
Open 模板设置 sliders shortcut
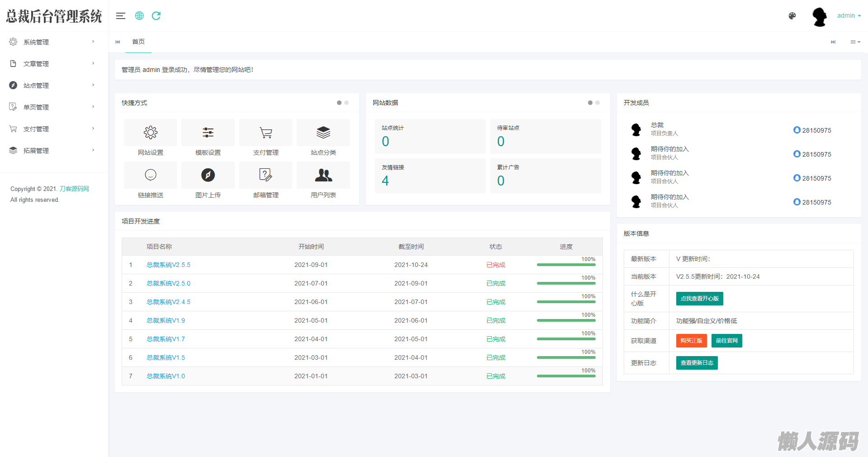coord(208,133)
